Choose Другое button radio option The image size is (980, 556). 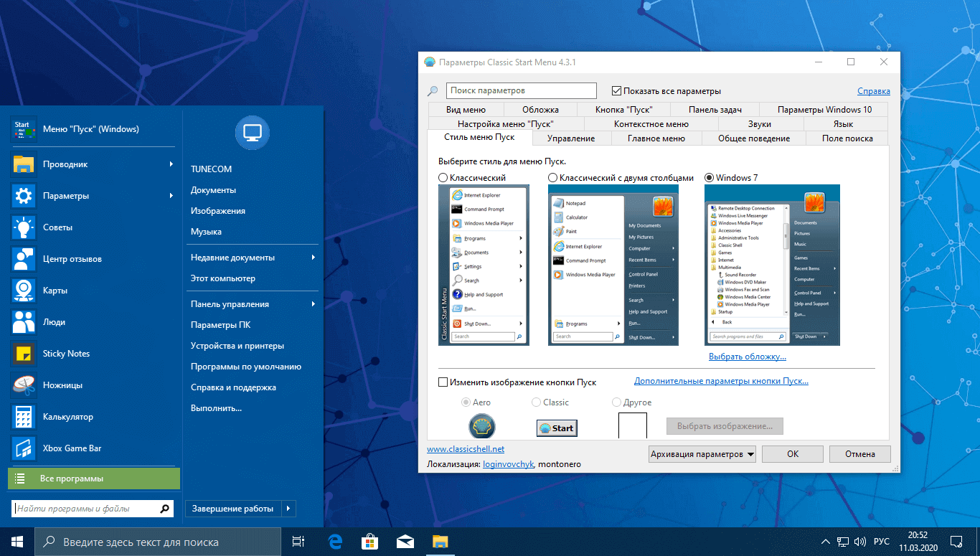[616, 402]
